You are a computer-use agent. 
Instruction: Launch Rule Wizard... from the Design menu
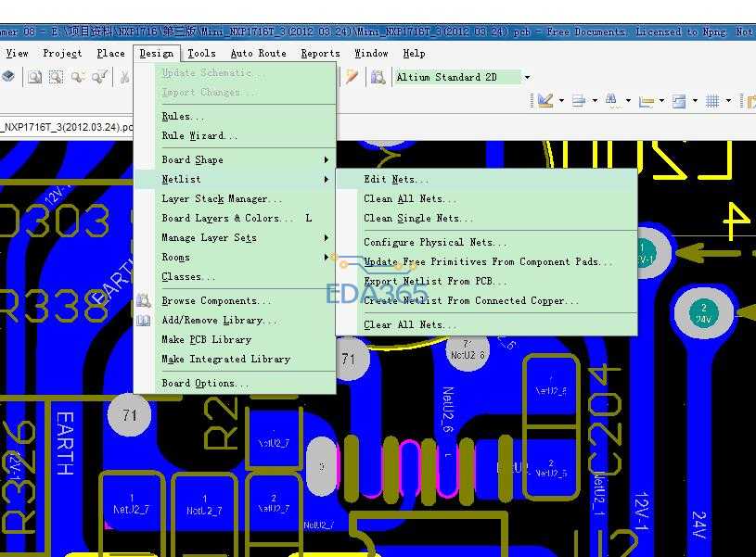[236, 135]
